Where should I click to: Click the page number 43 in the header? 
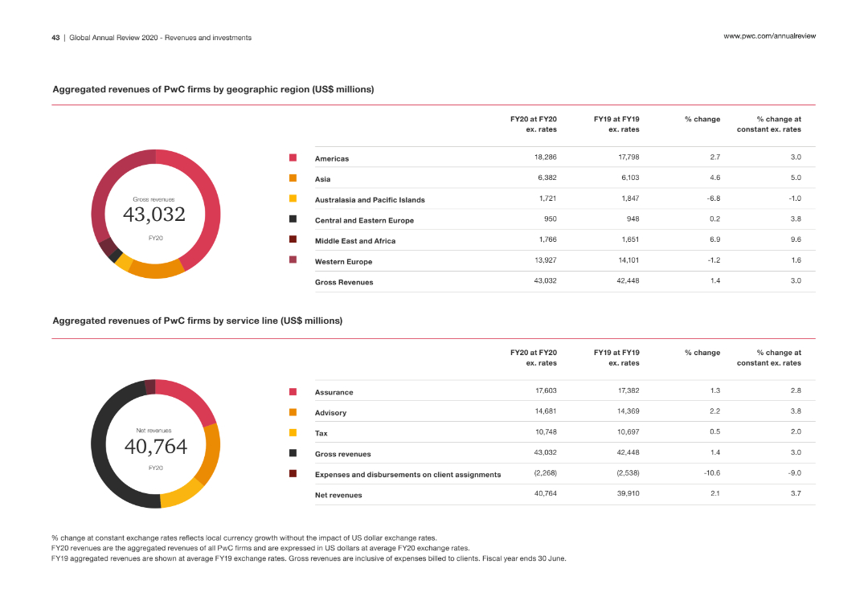pyautogui.click(x=55, y=38)
